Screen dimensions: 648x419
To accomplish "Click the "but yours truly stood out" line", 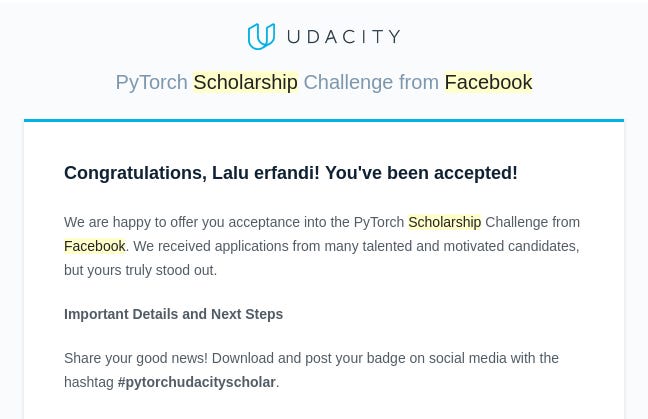I will tap(140, 270).
